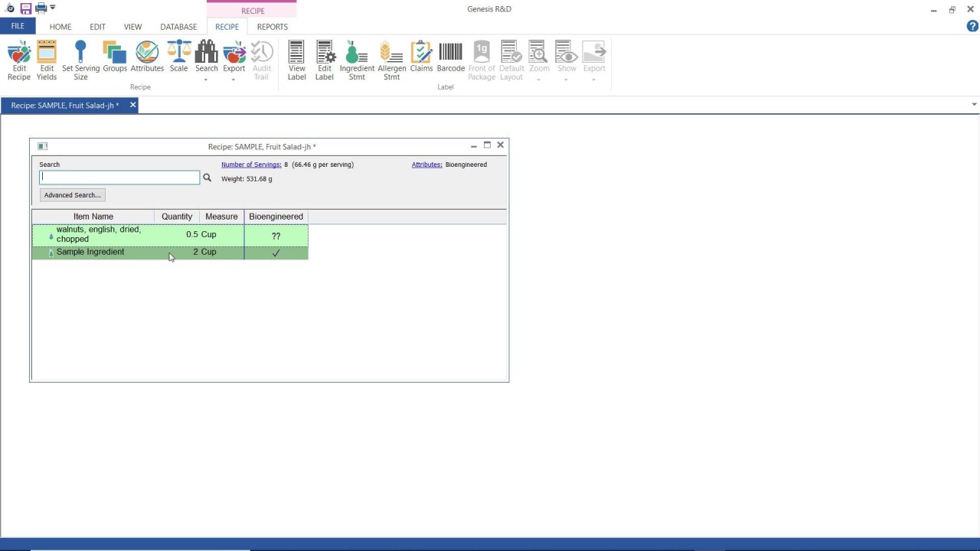Expand the ribbon Export dropdown arrow
Image resolution: width=980 pixels, height=551 pixels.
234,80
